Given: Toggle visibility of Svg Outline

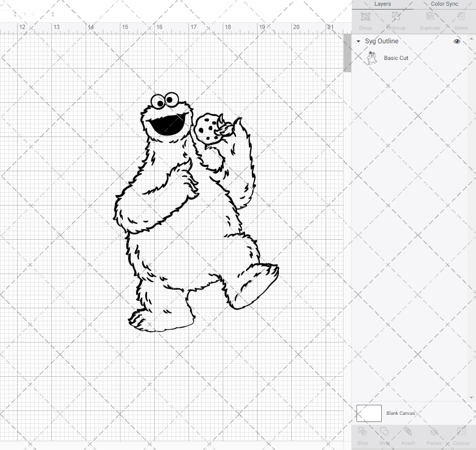Looking at the screenshot, I should pos(457,41).
